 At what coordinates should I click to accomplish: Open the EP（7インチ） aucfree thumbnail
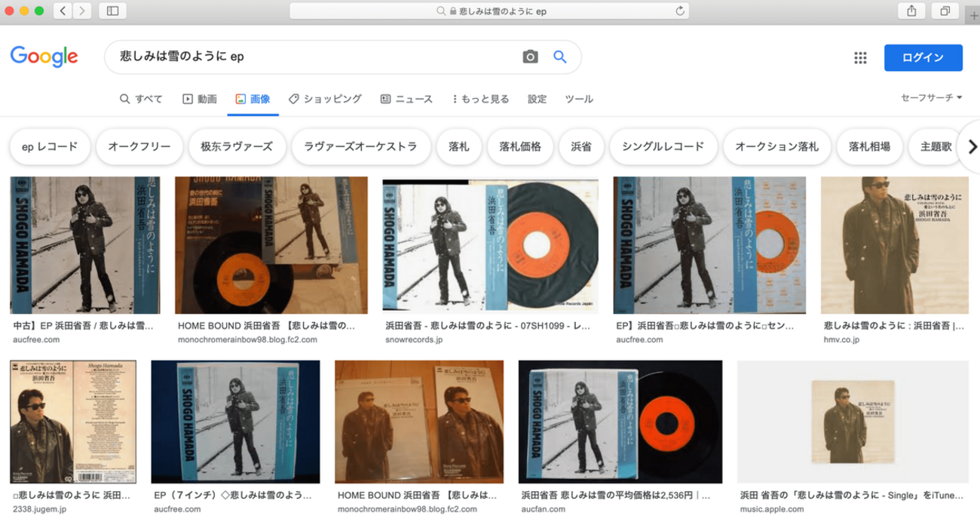pos(235,422)
